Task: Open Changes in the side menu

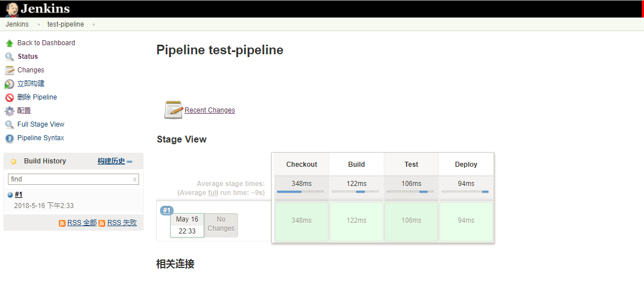Action: click(x=31, y=70)
